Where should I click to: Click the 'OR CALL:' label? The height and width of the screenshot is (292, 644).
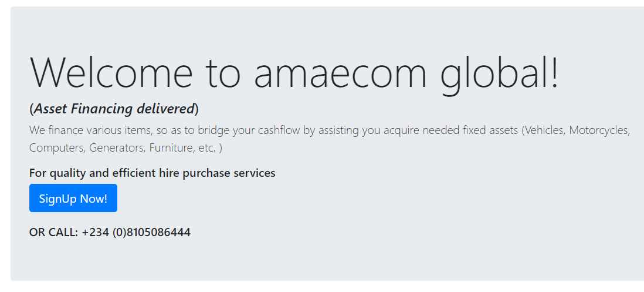(53, 232)
